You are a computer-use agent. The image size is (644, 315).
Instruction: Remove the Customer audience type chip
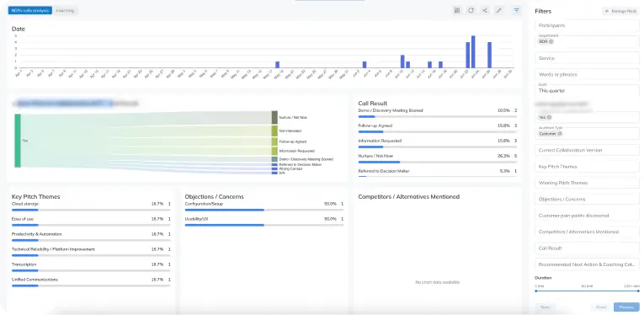[559, 133]
